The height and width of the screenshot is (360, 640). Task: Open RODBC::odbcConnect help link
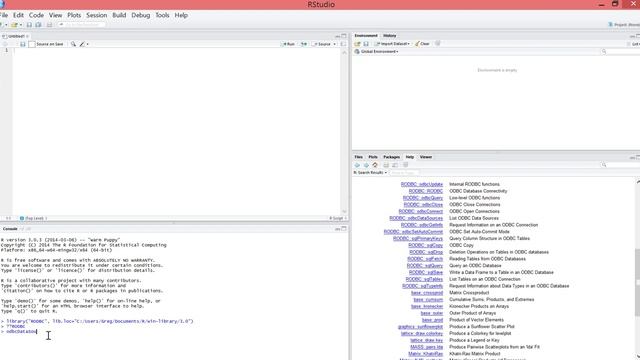pyautogui.click(x=420, y=211)
